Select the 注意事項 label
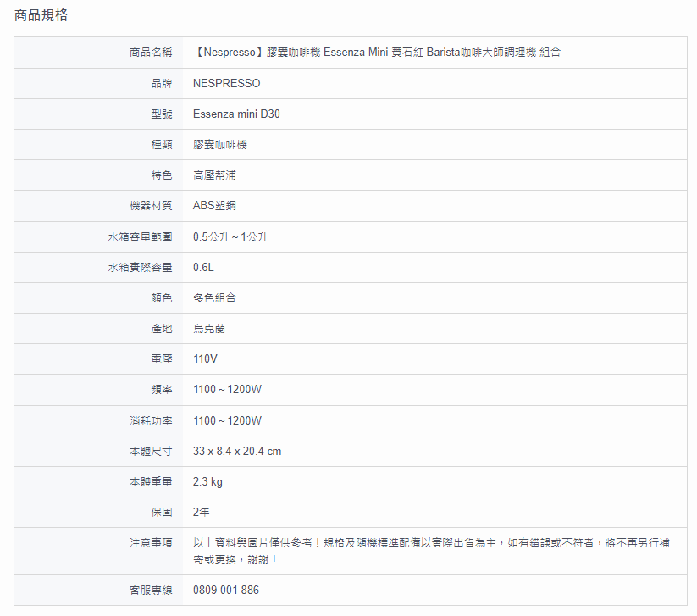The width and height of the screenshot is (697, 616). (151, 543)
